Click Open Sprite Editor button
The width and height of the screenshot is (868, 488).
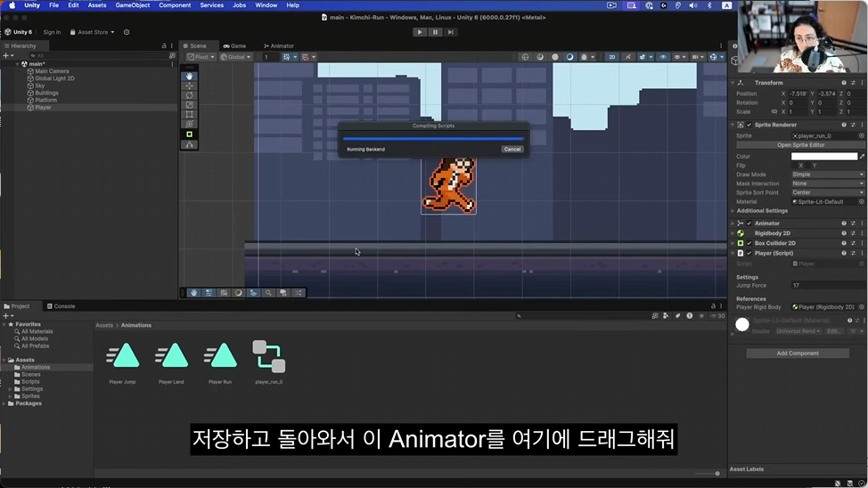point(800,145)
